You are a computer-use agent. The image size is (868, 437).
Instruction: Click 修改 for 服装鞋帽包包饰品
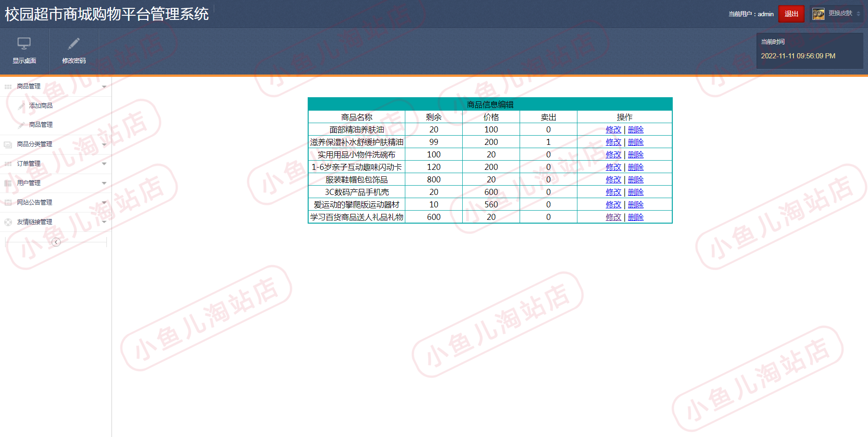(614, 180)
